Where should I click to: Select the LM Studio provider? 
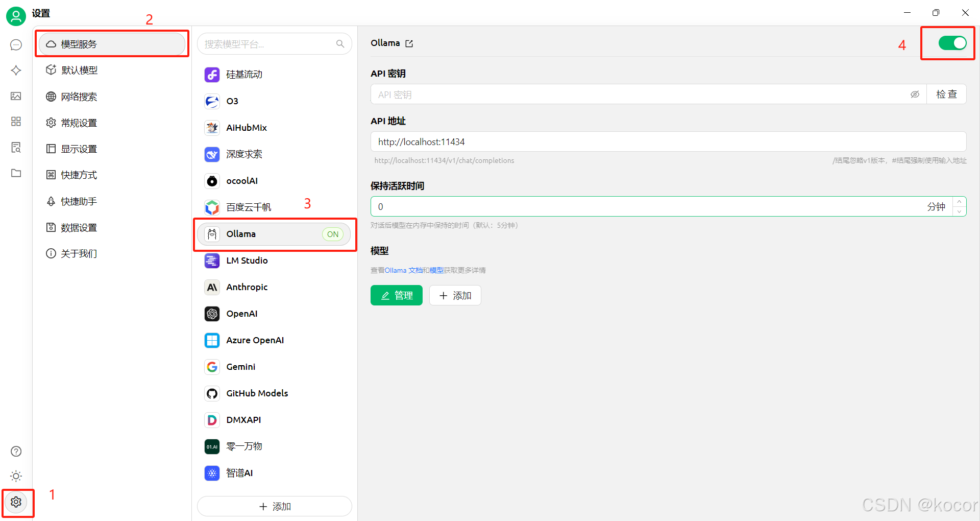[x=275, y=260]
